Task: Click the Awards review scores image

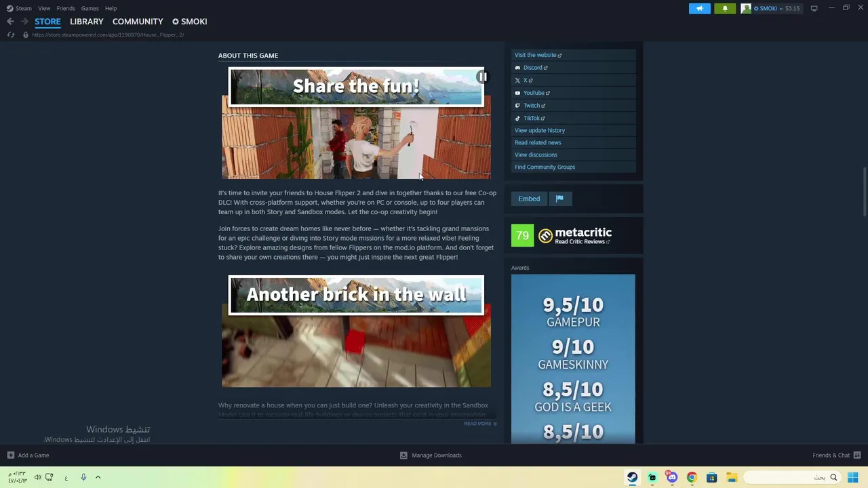Action: (573, 359)
